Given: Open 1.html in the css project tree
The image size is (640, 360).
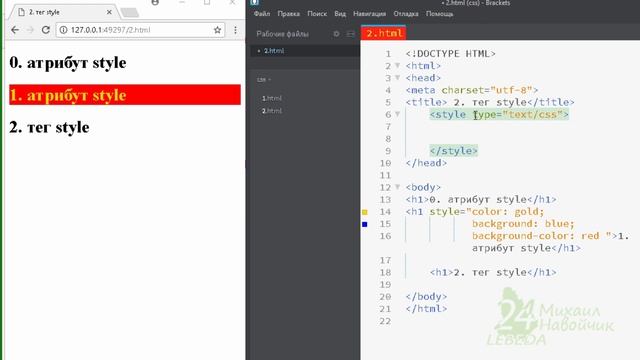Looking at the screenshot, I should [x=272, y=98].
